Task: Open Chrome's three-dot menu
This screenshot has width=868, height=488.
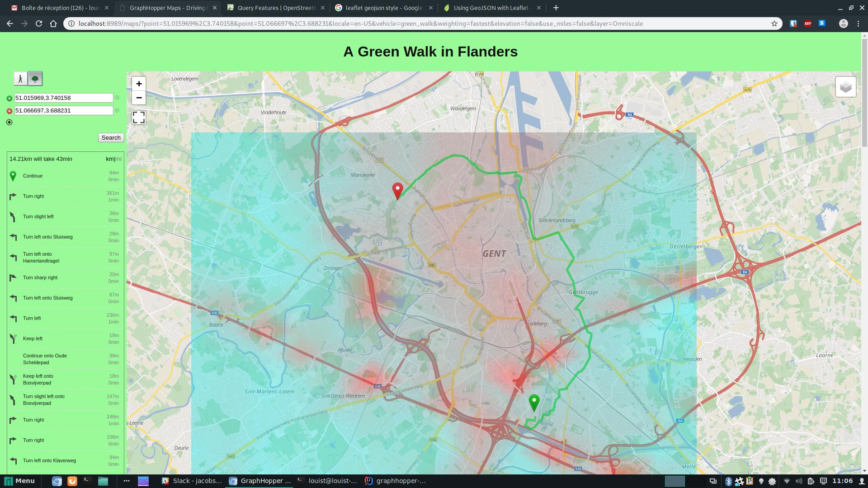Action: [x=859, y=23]
